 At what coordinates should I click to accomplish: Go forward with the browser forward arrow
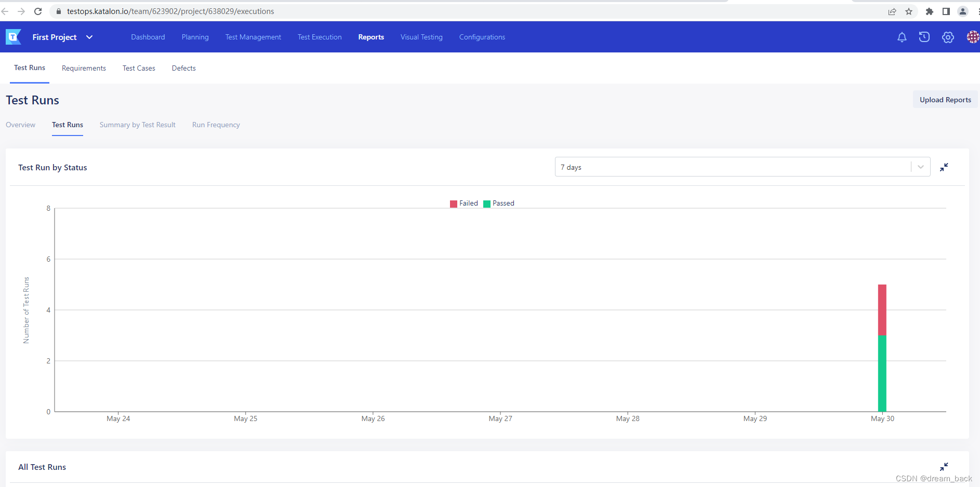point(21,11)
